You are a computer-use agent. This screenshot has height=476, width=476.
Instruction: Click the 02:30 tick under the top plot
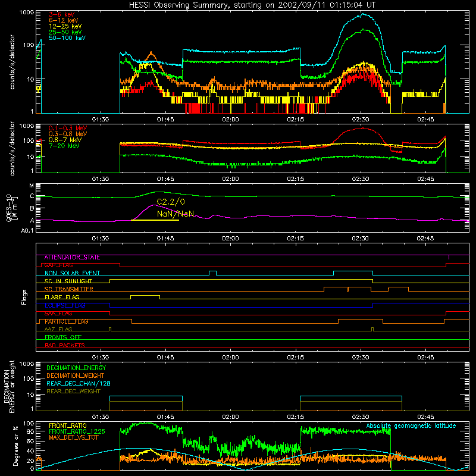point(361,120)
